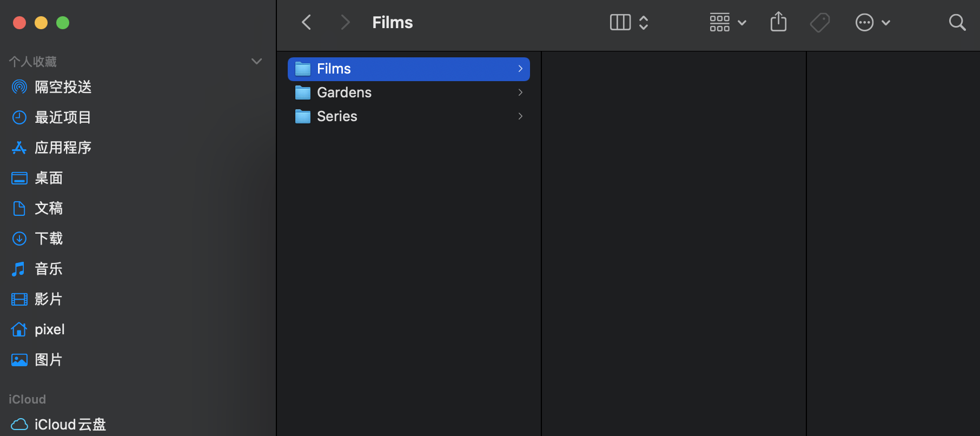Viewport: 980px width, 436px height.
Task: Expand the Gardens folder chevron
Action: click(x=520, y=93)
